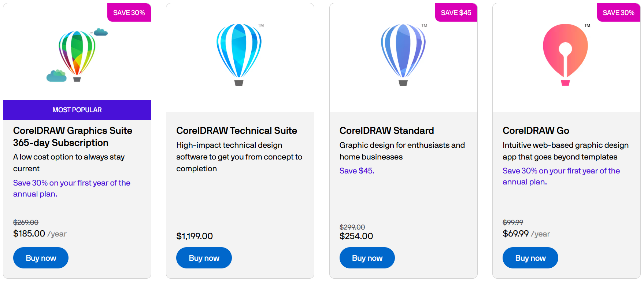This screenshot has height=282, width=644.
Task: Click the Save $45. promo text
Action: coord(356,171)
